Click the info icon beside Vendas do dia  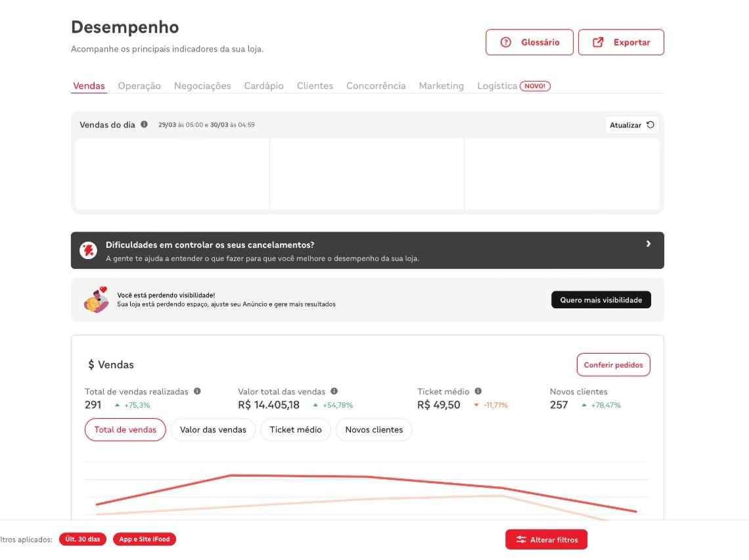(x=144, y=124)
